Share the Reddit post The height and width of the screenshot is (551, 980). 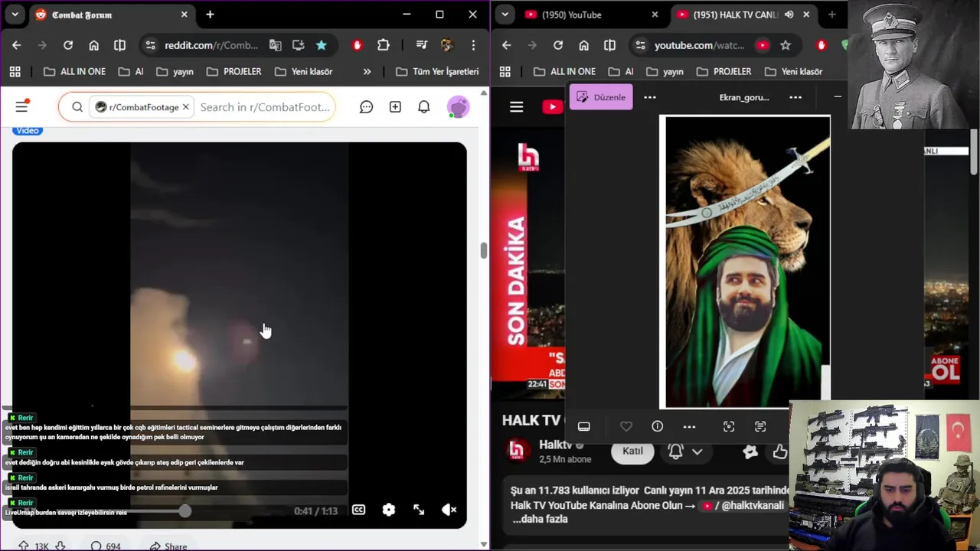click(168, 546)
